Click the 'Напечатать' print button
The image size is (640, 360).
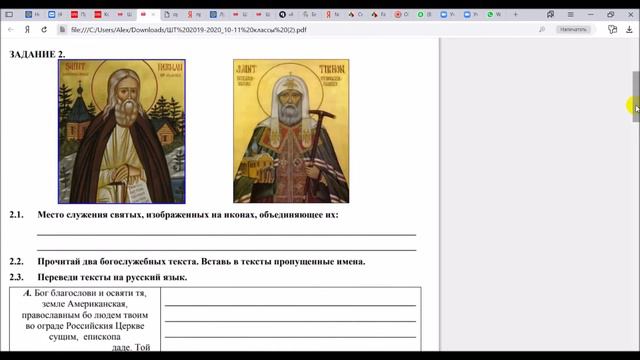pos(573,29)
